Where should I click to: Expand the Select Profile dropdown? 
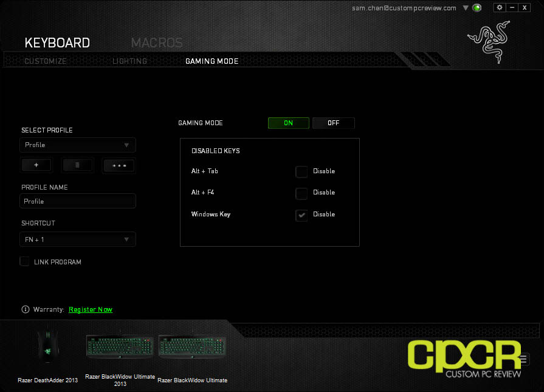[x=78, y=145]
